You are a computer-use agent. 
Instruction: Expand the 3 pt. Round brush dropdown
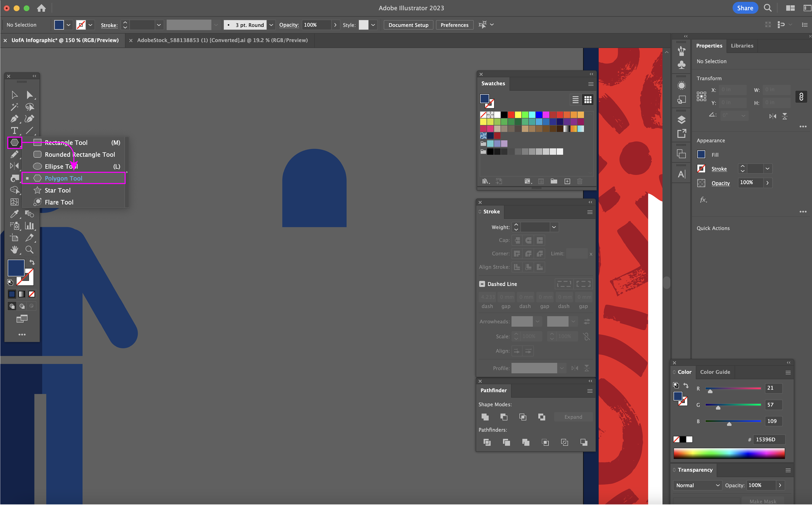271,25
